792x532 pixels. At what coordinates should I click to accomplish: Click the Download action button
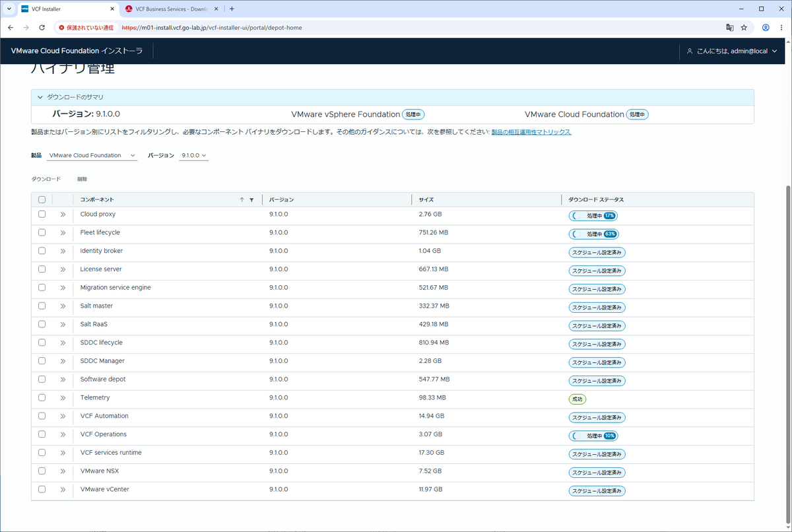[46, 179]
